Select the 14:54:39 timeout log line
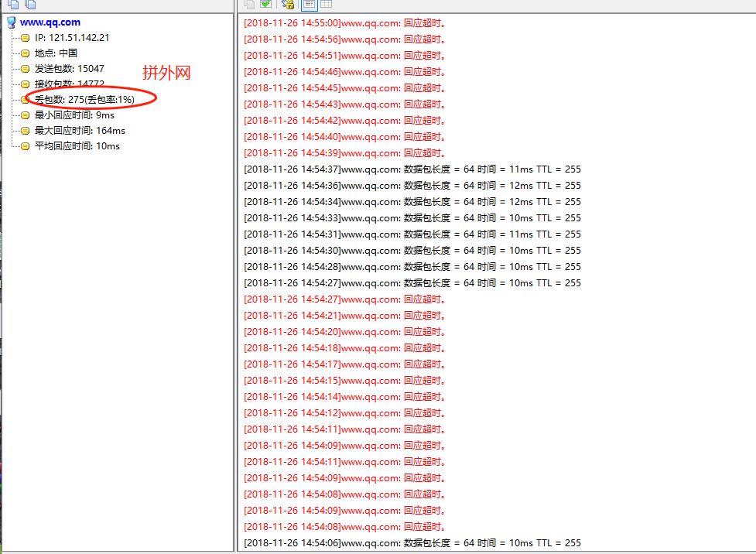Screen dimensions: 756x554 (x=344, y=153)
